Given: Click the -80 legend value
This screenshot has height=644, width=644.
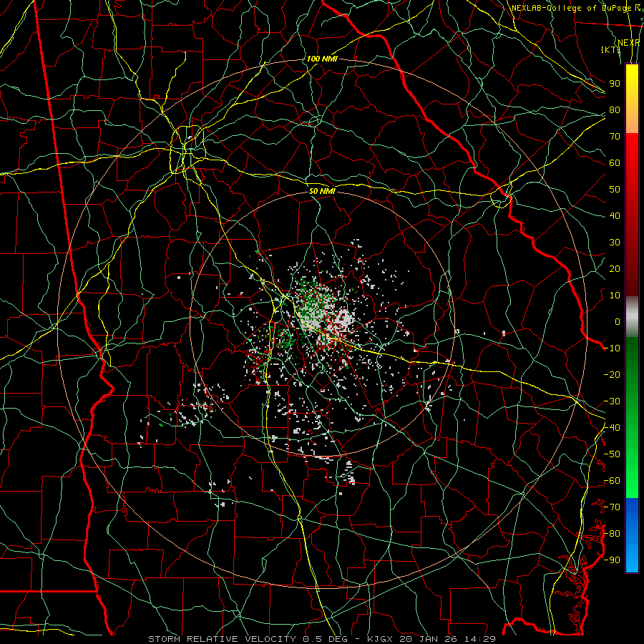Looking at the screenshot, I should click(612, 534).
